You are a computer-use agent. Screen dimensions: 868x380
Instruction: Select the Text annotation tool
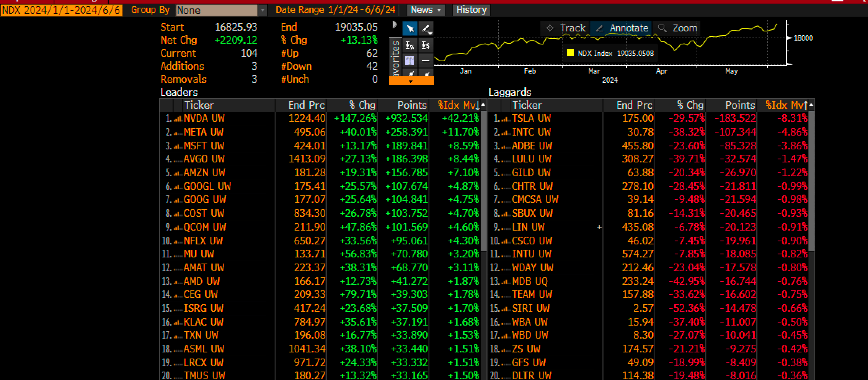(410, 60)
